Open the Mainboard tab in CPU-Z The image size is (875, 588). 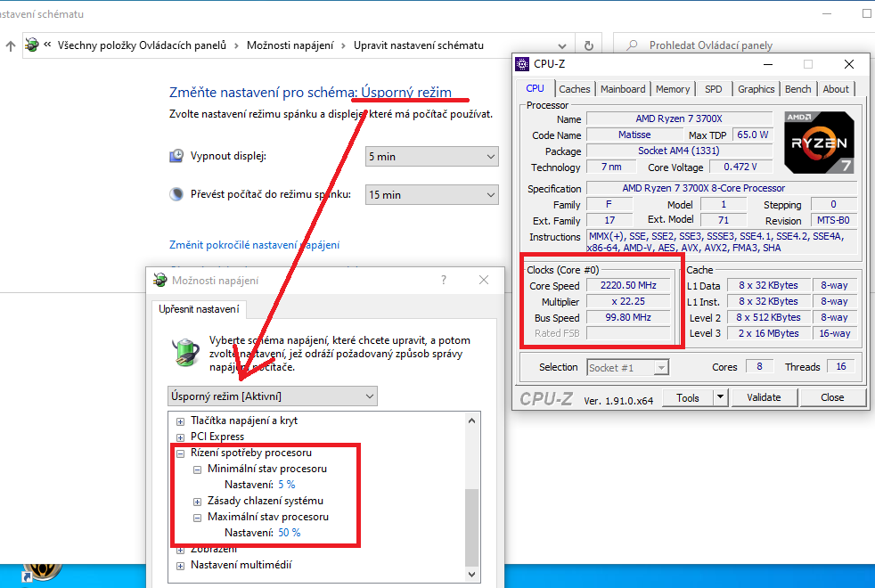[623, 89]
